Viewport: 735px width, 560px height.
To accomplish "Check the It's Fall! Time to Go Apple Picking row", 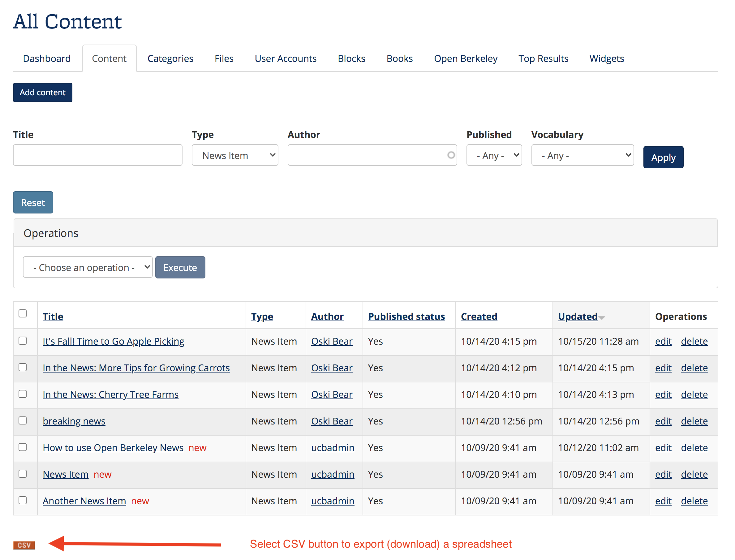I will click(23, 341).
